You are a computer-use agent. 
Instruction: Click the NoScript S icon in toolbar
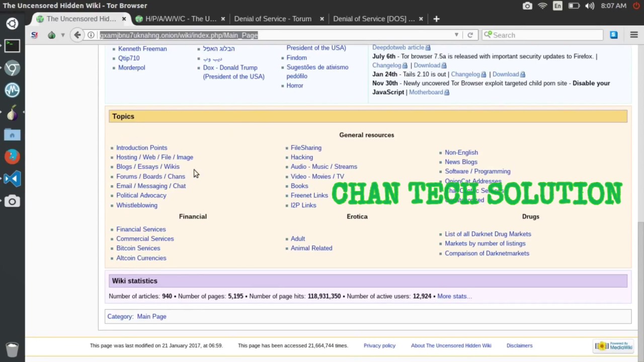point(34,35)
